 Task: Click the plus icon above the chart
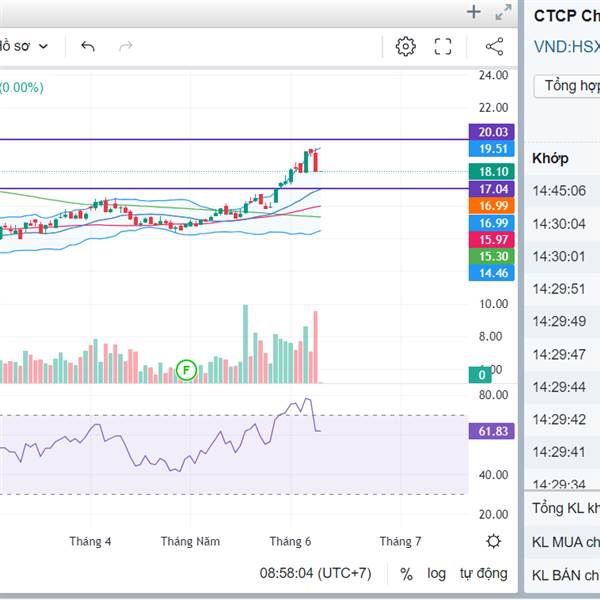tap(474, 12)
